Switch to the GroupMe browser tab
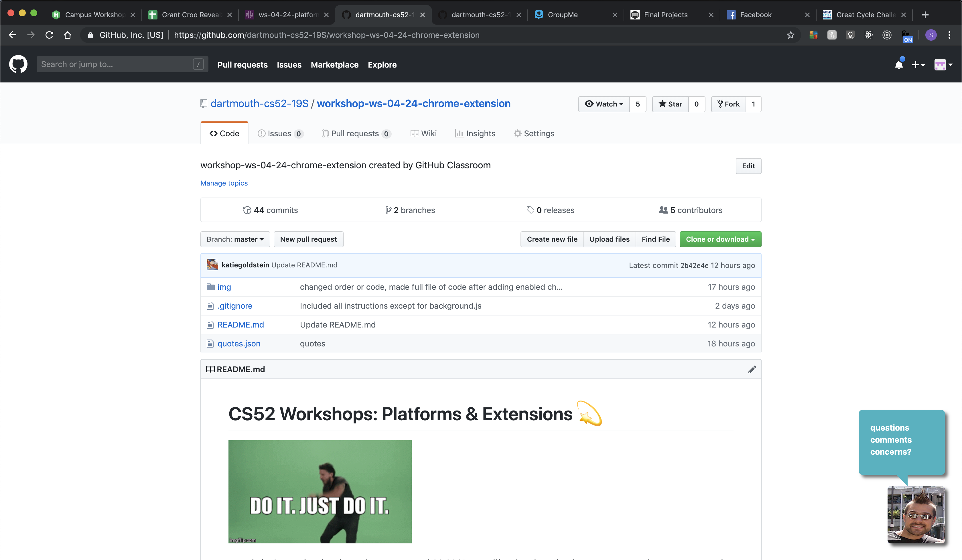 [562, 15]
